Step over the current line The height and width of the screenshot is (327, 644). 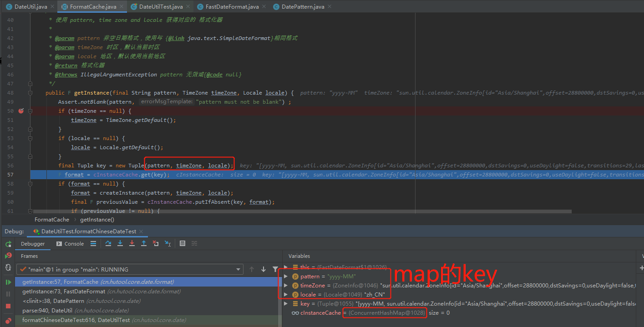tap(108, 244)
